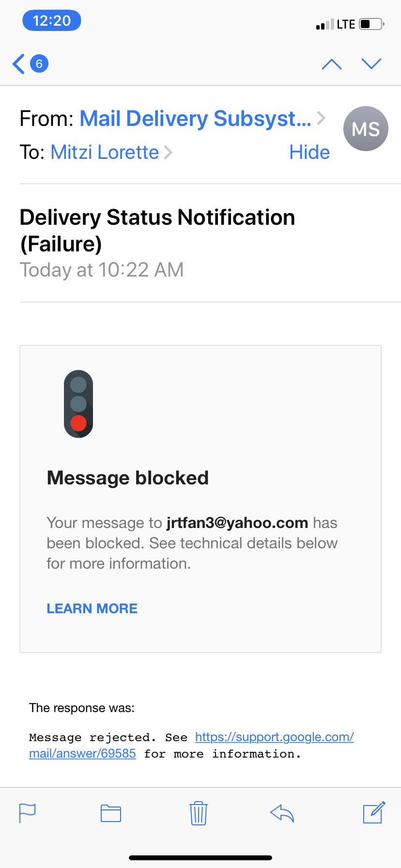The width and height of the screenshot is (401, 868).
Task: Go to previous message with up arrow
Action: [332, 64]
